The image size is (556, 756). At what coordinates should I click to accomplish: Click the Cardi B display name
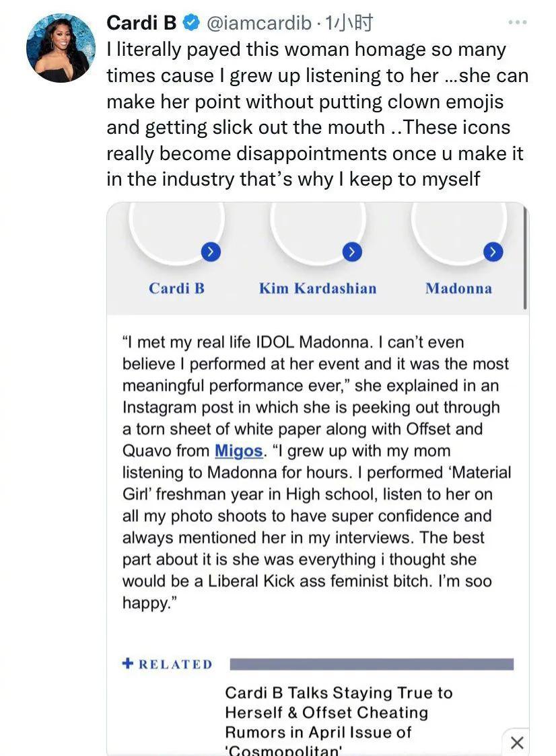coord(141,23)
